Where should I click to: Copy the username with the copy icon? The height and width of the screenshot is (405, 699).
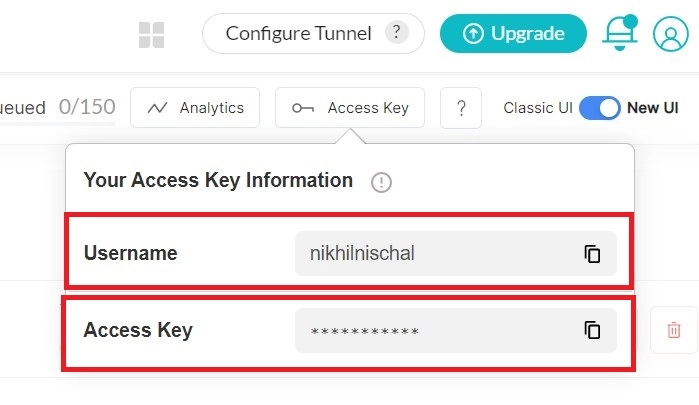pos(592,254)
